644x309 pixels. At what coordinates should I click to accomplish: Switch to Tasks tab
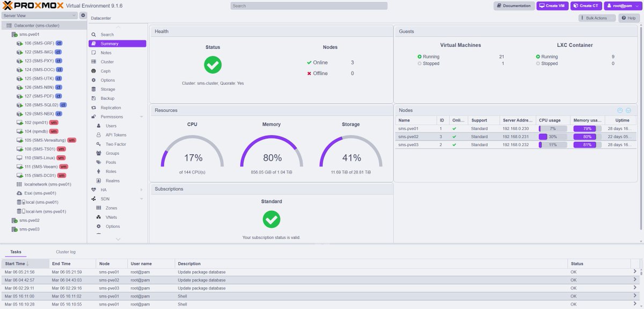coord(16,251)
